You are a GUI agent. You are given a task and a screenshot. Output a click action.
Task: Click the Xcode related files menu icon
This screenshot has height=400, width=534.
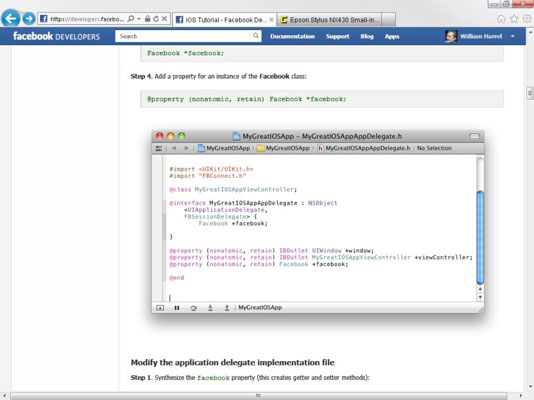(159, 148)
